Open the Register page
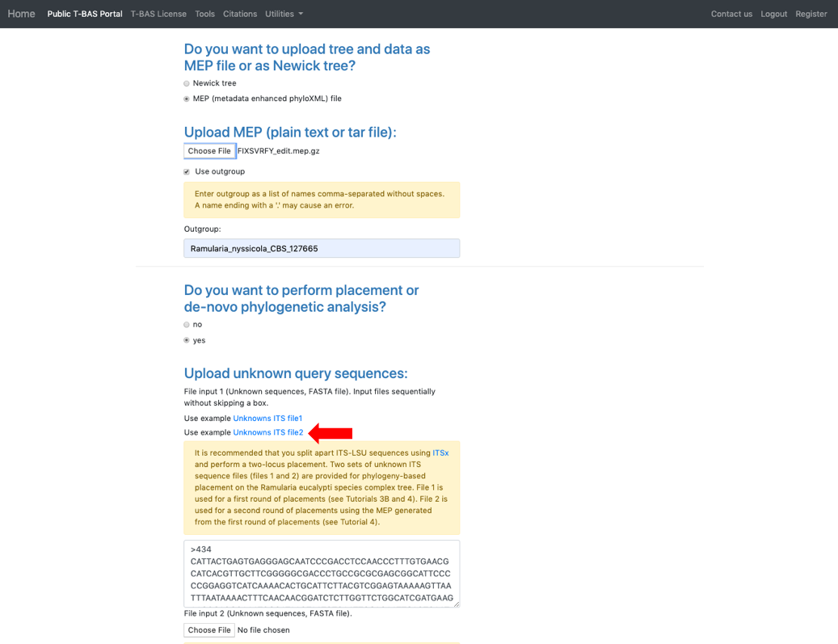The height and width of the screenshot is (644, 838). tap(811, 14)
